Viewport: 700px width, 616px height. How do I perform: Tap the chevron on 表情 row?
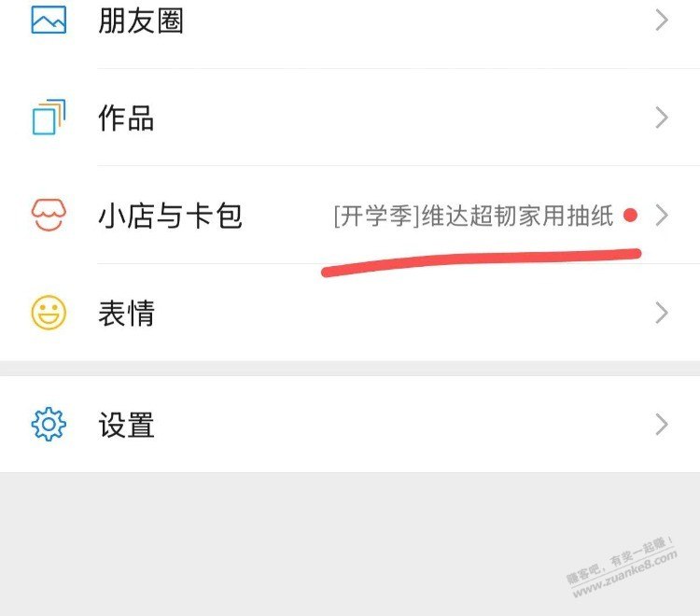(662, 313)
